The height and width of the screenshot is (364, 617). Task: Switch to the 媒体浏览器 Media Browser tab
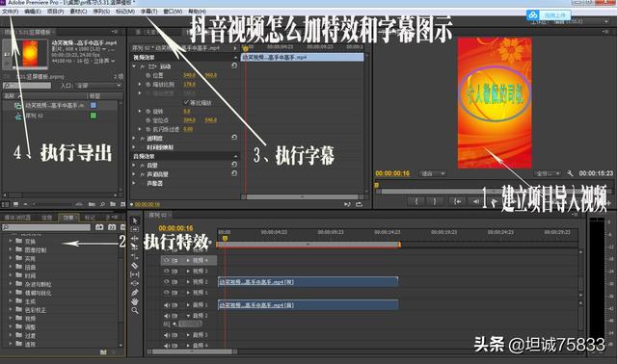(x=17, y=218)
